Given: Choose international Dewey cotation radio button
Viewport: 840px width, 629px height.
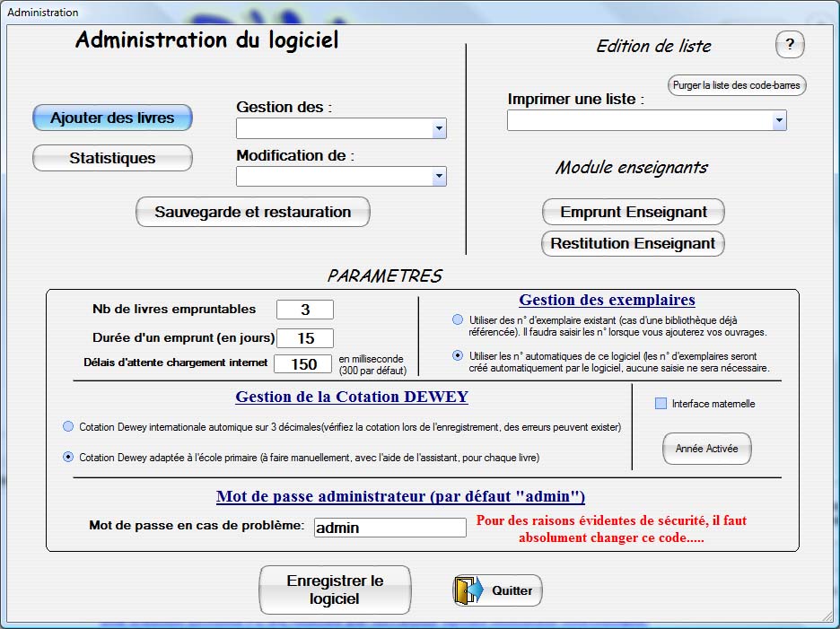Looking at the screenshot, I should 69,426.
